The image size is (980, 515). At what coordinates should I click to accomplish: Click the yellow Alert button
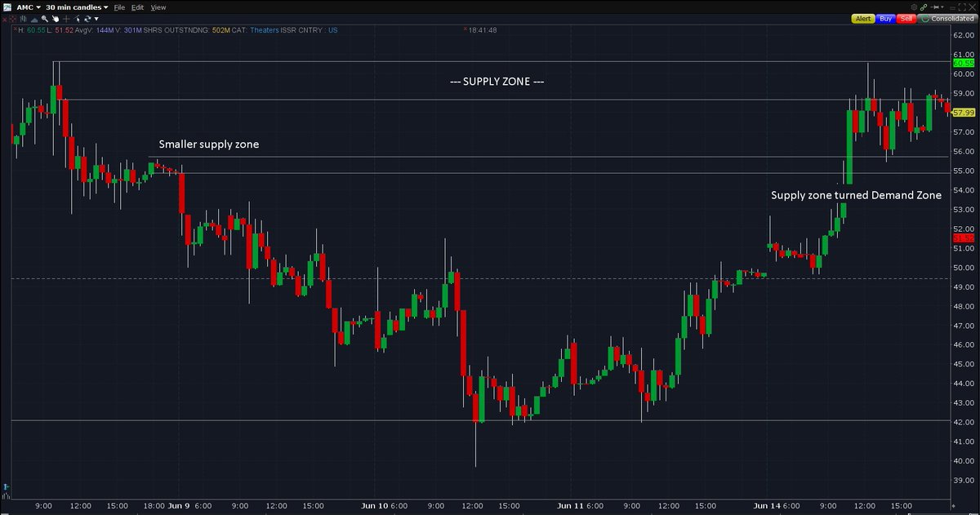point(863,19)
